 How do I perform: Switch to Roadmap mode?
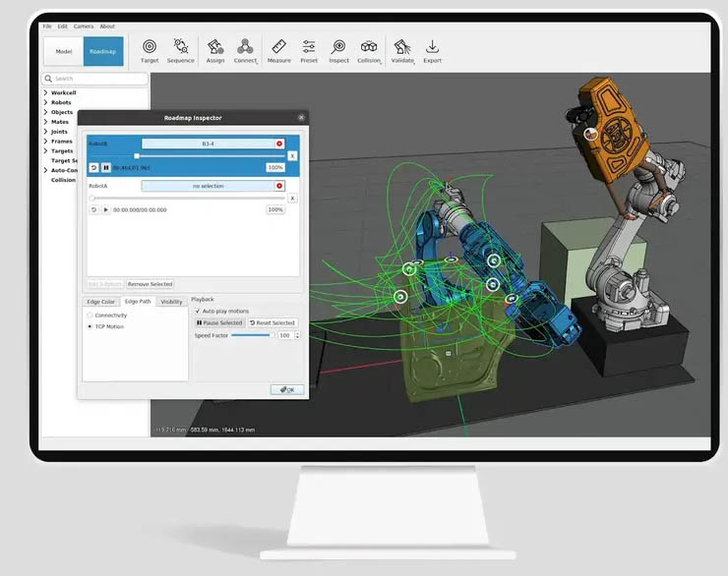click(103, 51)
